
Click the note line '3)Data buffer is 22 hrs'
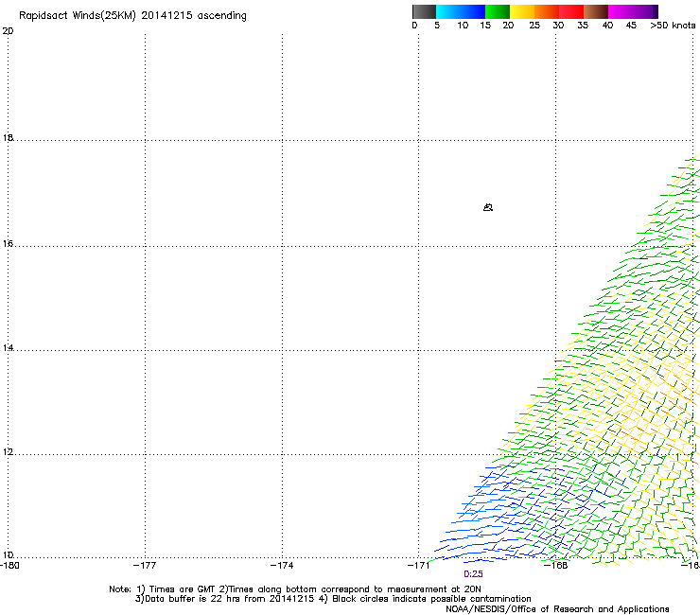(x=333, y=599)
